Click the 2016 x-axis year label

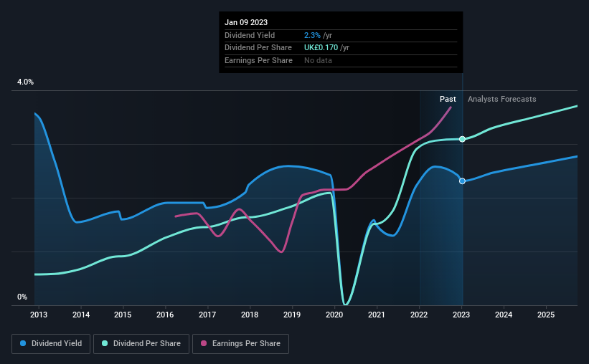(165, 315)
